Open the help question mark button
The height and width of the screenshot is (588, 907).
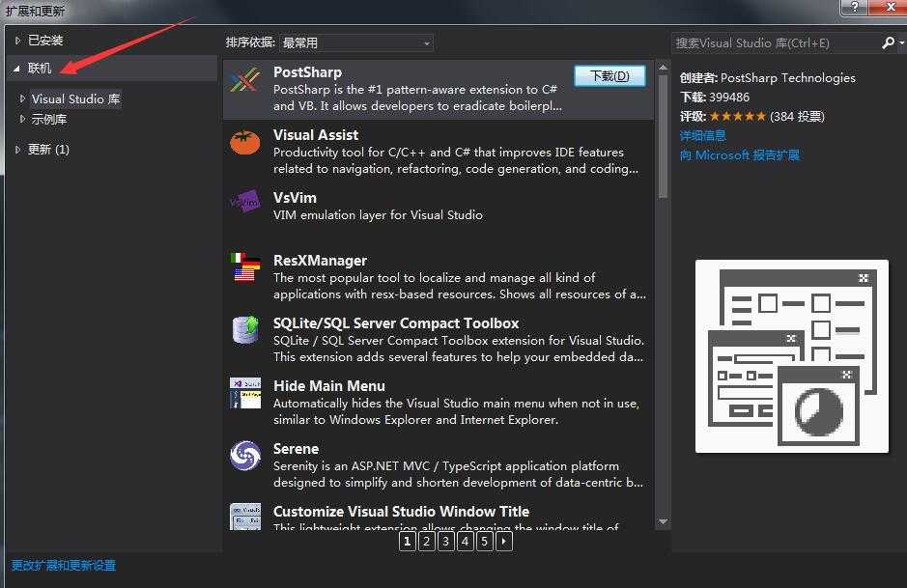pyautogui.click(x=855, y=7)
